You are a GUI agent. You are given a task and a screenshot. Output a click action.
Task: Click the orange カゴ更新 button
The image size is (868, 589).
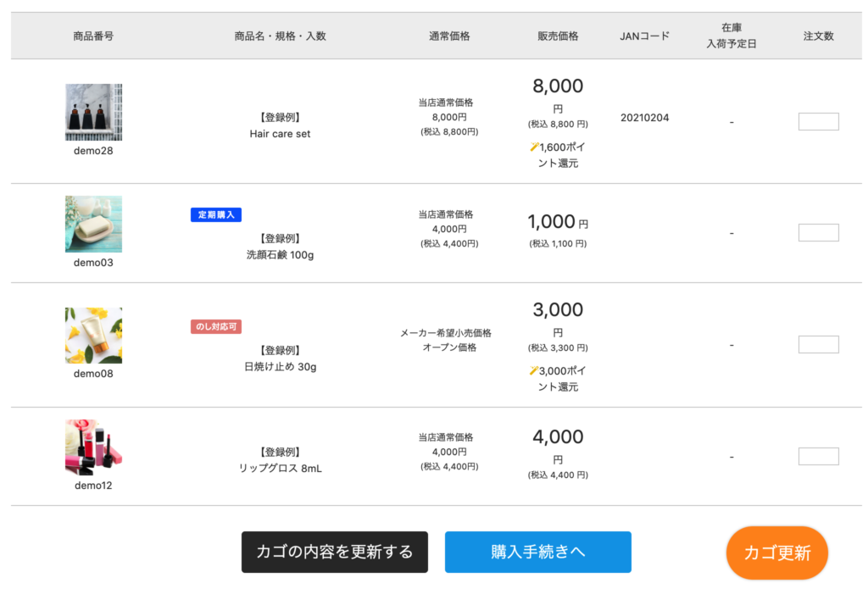pyautogui.click(x=776, y=553)
